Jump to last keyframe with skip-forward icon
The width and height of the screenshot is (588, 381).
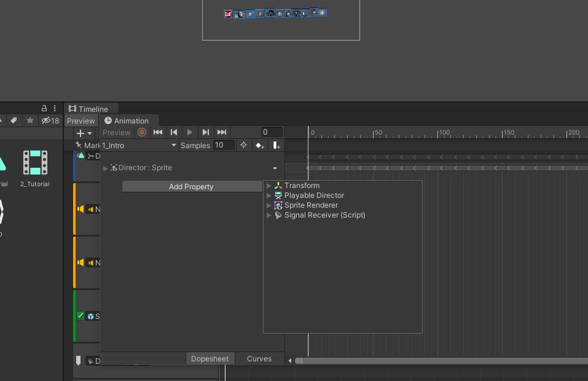click(x=222, y=132)
